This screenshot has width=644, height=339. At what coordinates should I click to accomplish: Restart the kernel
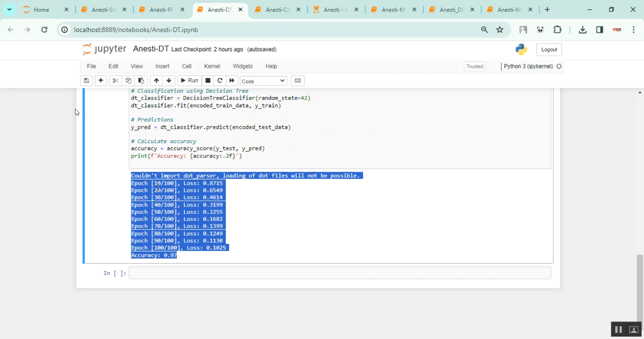coord(220,81)
